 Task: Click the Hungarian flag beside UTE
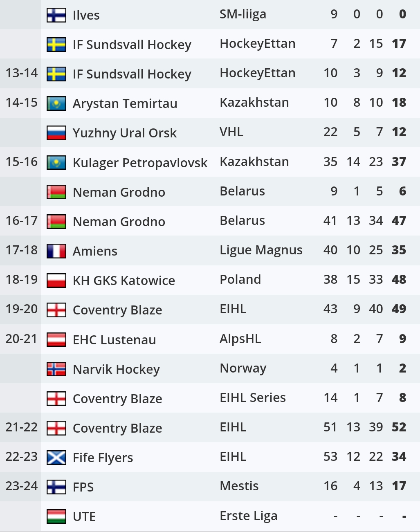(56, 516)
